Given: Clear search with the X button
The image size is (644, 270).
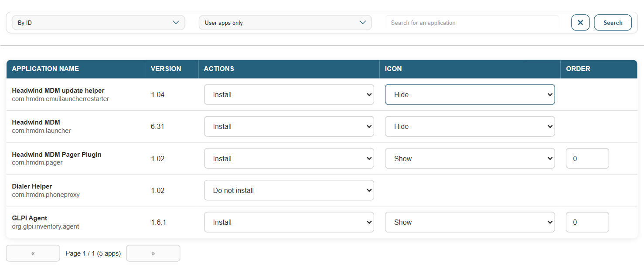Looking at the screenshot, I should [580, 23].
